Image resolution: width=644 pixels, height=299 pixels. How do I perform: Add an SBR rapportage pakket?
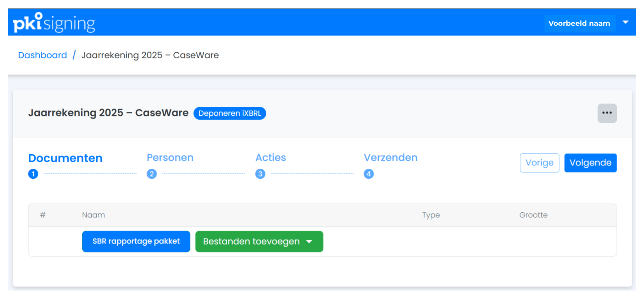[136, 241]
